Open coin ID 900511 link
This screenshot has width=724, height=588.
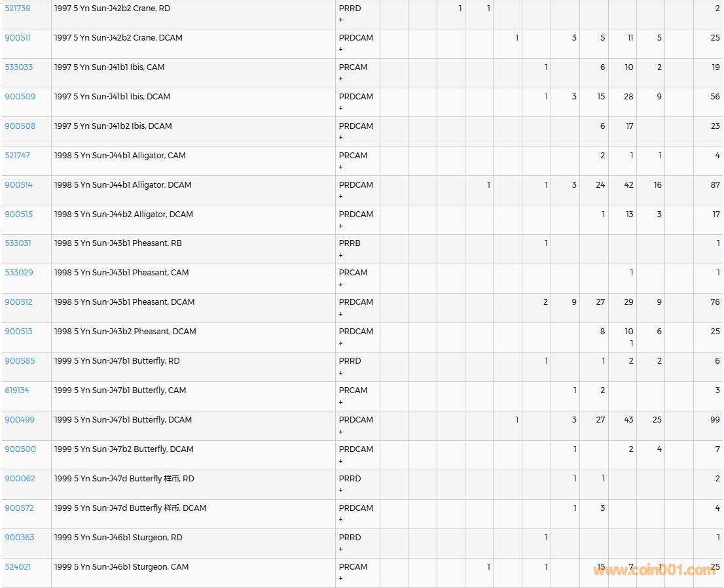[18, 38]
